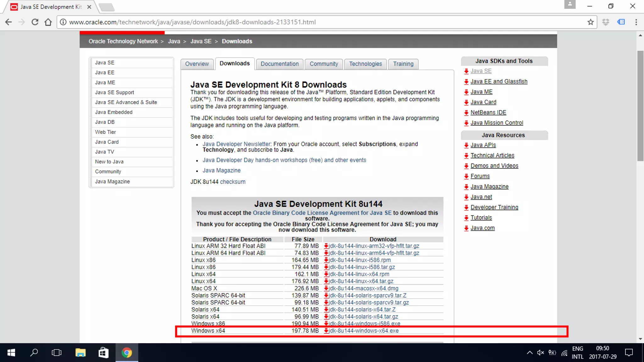Open the Dropbox extension icon
The height and width of the screenshot is (362, 644).
point(606,22)
